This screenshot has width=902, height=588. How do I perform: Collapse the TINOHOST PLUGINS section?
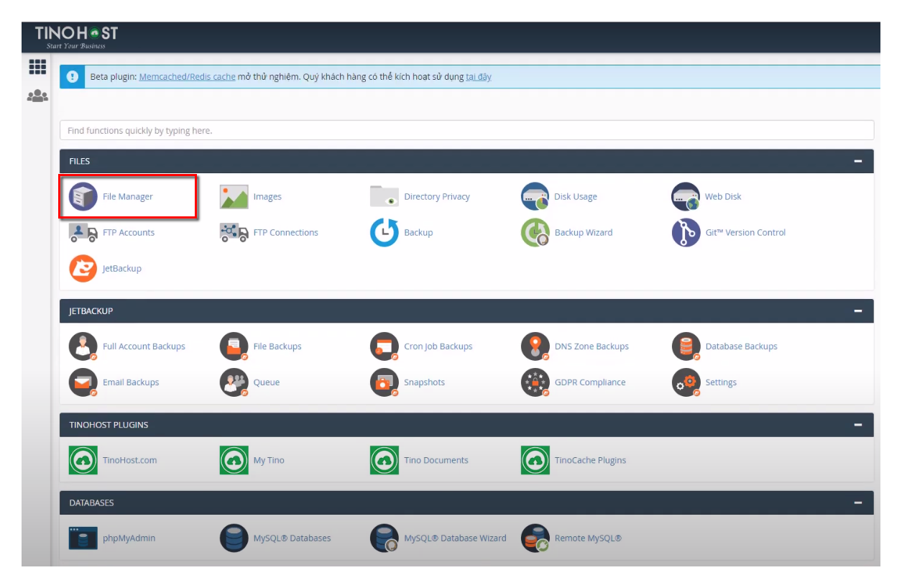857,425
